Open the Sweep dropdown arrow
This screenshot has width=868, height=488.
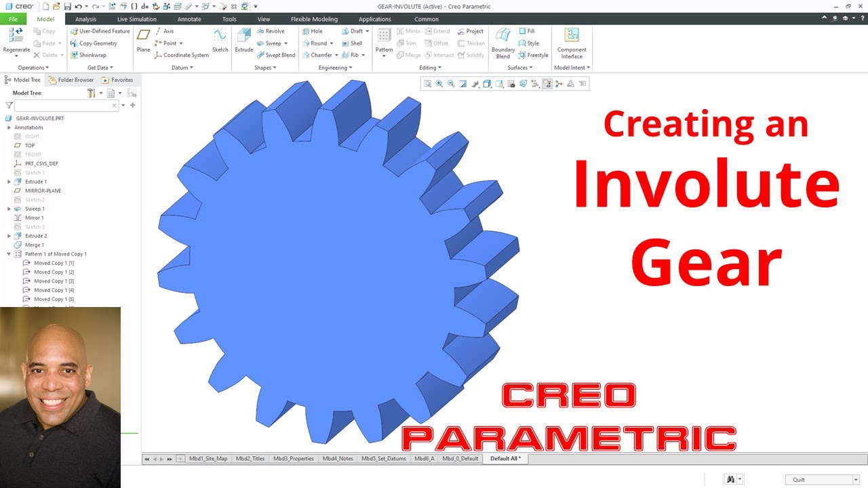click(285, 43)
